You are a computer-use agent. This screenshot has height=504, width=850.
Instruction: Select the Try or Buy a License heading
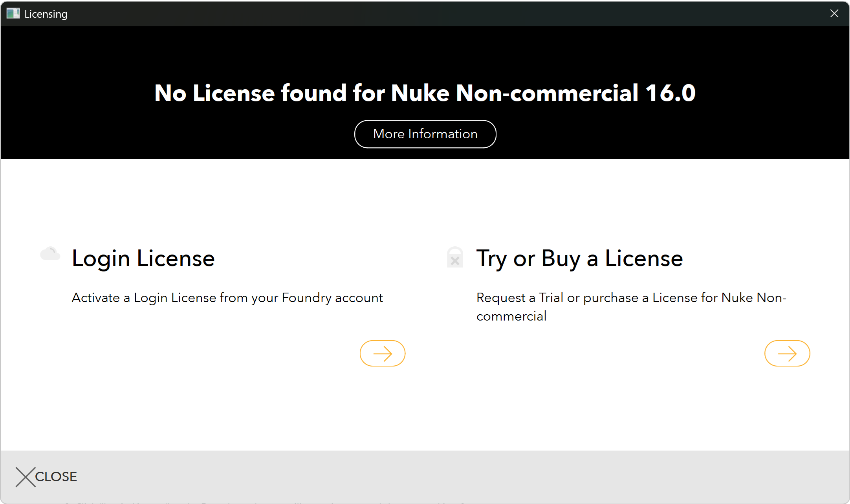[580, 258]
